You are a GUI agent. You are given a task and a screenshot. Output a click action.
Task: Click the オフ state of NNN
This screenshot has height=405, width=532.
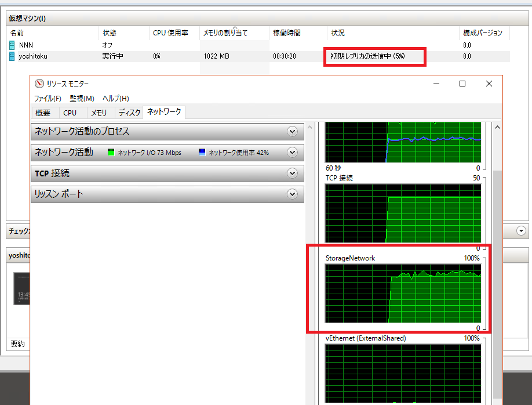click(107, 45)
